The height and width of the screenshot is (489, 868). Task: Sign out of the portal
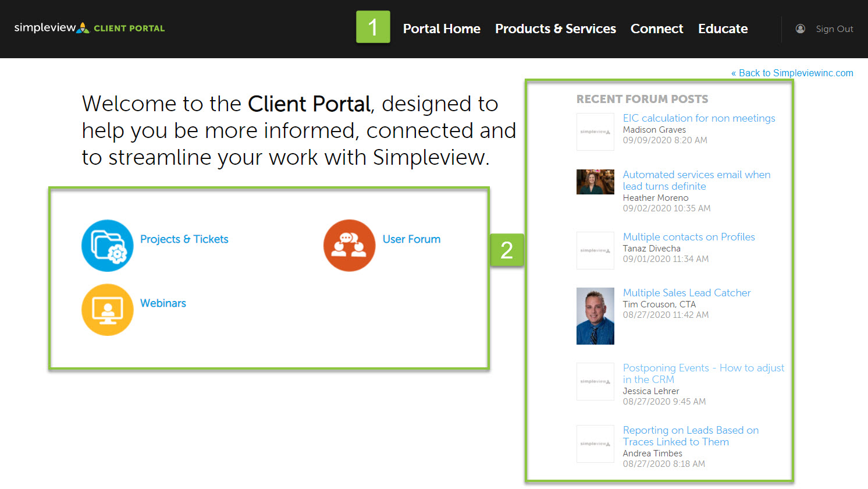(x=834, y=29)
